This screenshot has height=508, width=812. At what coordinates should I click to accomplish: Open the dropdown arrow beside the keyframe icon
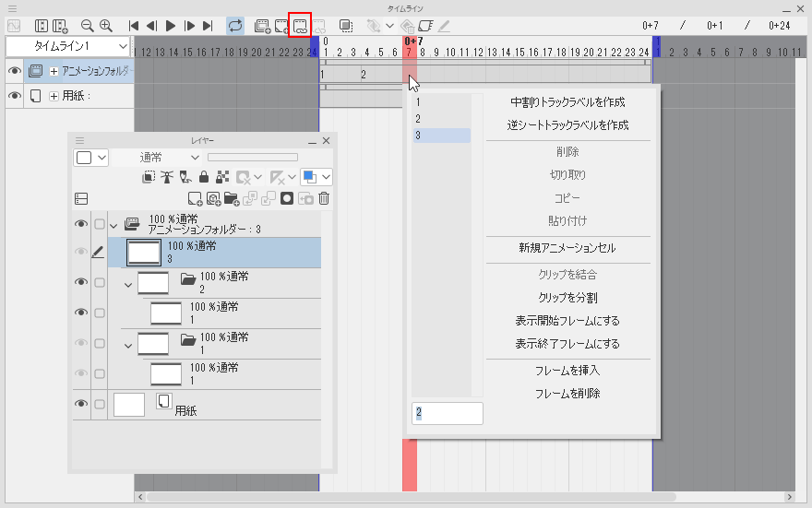(x=389, y=25)
